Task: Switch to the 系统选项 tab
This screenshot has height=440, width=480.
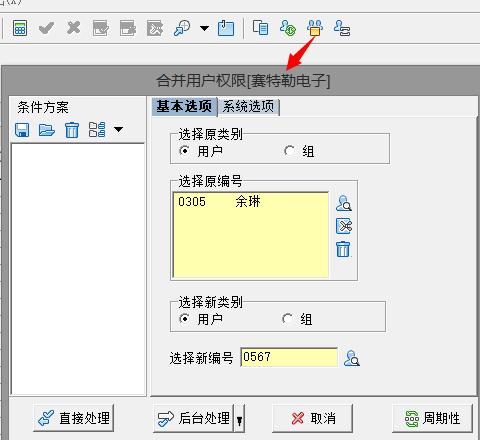Action: coord(248,107)
